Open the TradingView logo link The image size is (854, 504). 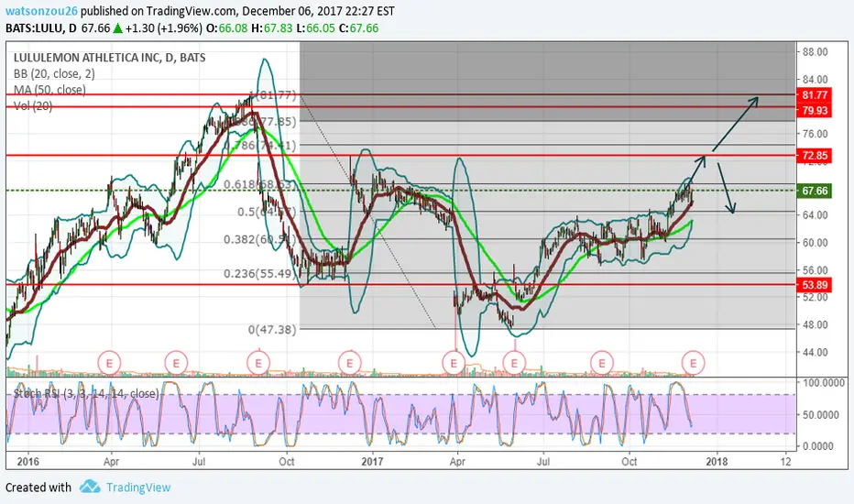point(126,488)
